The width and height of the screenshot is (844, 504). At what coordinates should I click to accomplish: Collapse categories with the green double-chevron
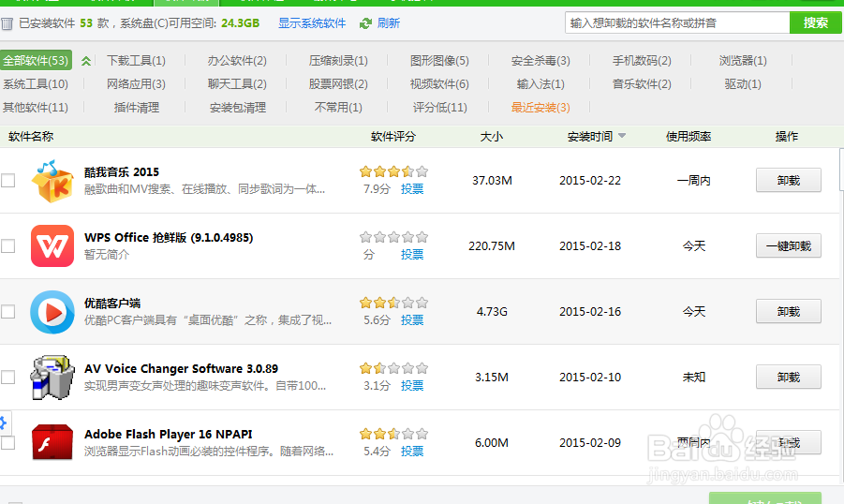click(x=86, y=61)
